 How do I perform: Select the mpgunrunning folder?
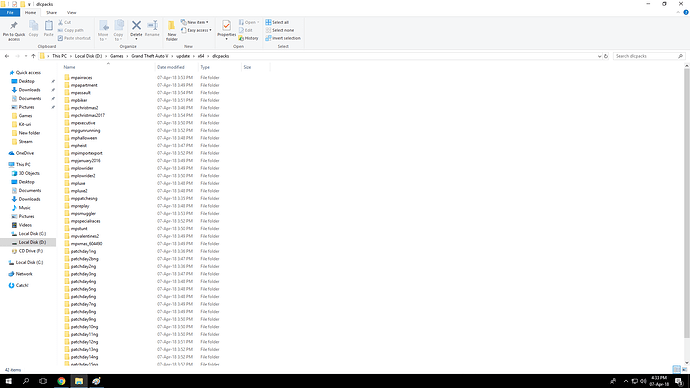point(85,131)
